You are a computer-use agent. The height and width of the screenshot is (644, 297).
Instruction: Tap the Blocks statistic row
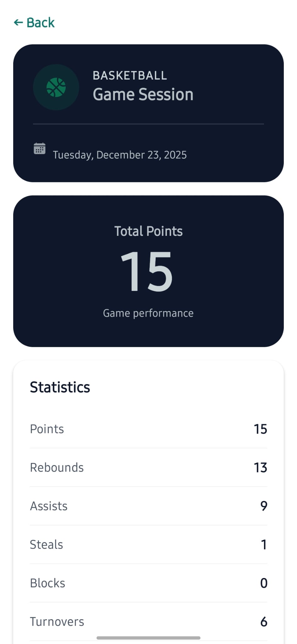point(148,583)
